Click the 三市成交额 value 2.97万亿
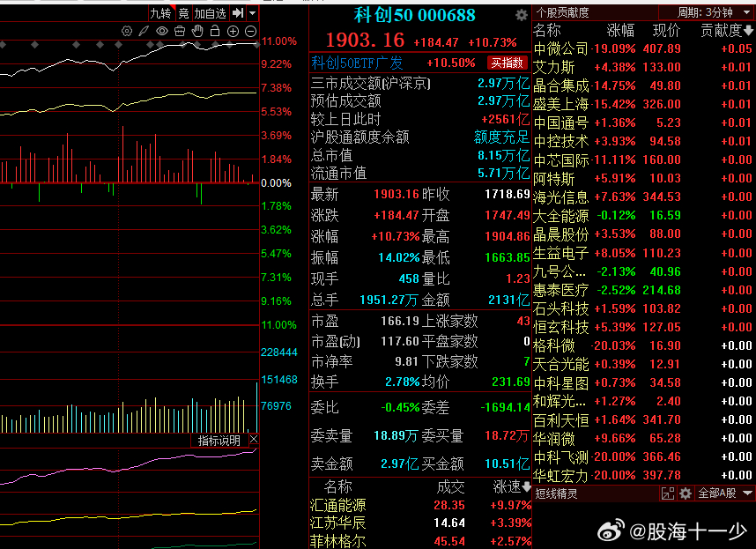The width and height of the screenshot is (756, 549). [503, 84]
